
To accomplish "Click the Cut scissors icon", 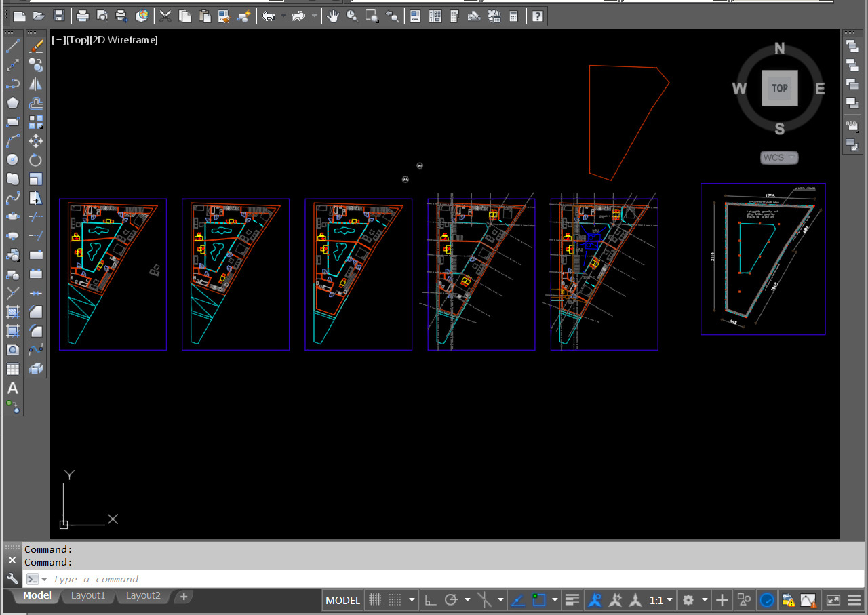I will click(165, 16).
